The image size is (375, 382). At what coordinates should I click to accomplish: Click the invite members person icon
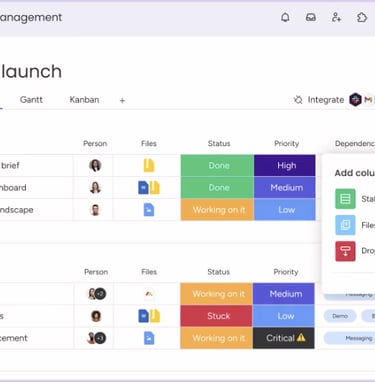(x=336, y=17)
